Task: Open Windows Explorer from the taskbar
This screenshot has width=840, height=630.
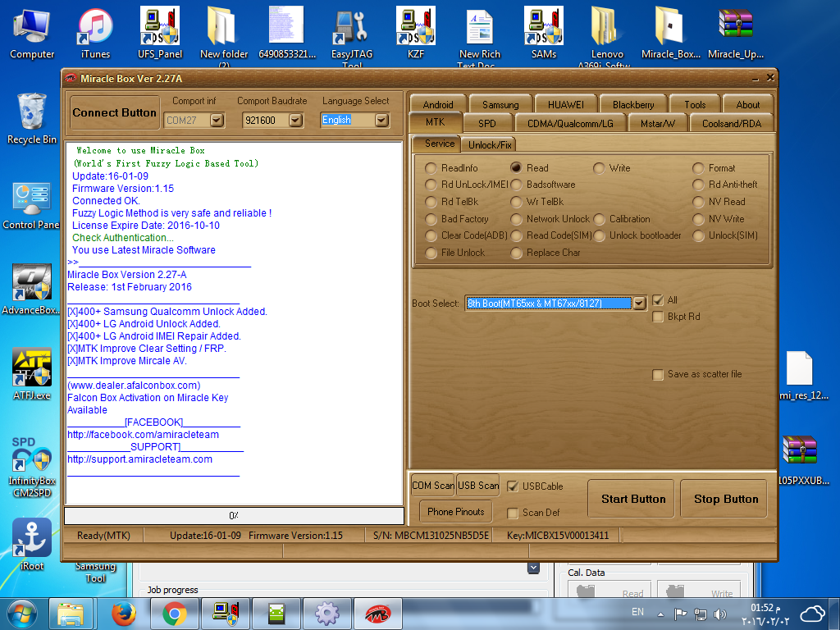Action: pyautogui.click(x=71, y=614)
